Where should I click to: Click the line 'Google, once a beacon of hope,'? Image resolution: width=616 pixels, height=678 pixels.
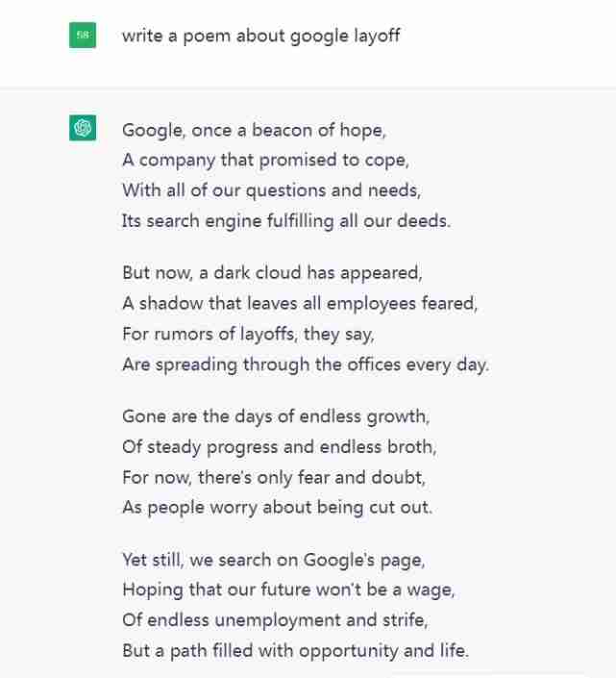[254, 129]
